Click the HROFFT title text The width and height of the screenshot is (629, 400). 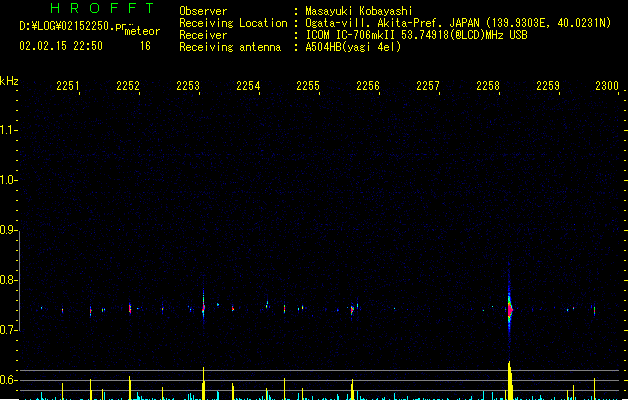click(103, 8)
